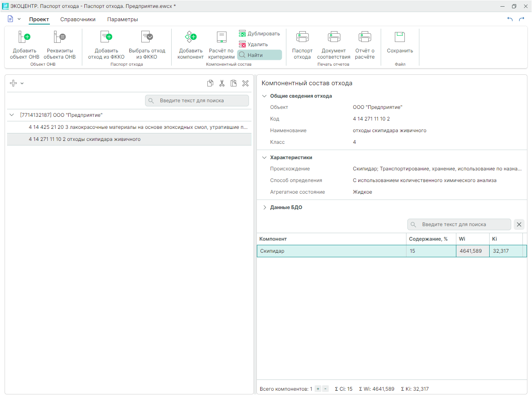Click Ki value 32,317 in table
This screenshot has height=399, width=532.
pos(506,251)
